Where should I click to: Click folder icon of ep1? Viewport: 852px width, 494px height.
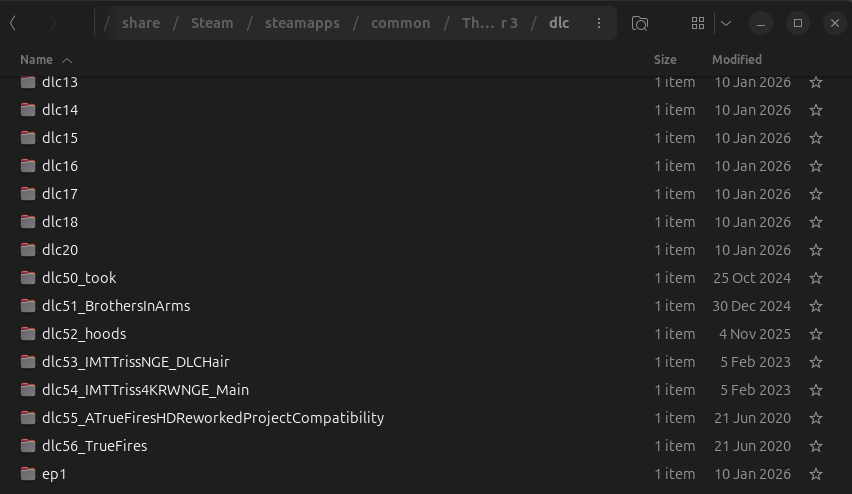pos(28,474)
